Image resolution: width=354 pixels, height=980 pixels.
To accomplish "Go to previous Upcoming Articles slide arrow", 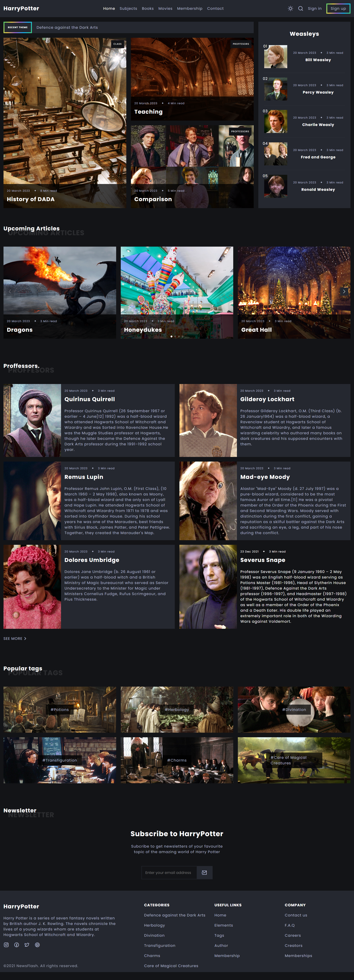I will [x=10, y=291].
